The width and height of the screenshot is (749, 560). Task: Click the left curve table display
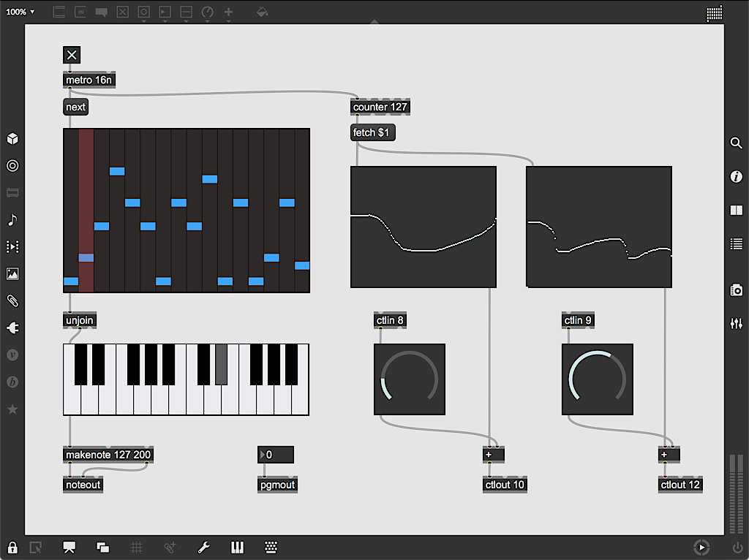coord(424,227)
